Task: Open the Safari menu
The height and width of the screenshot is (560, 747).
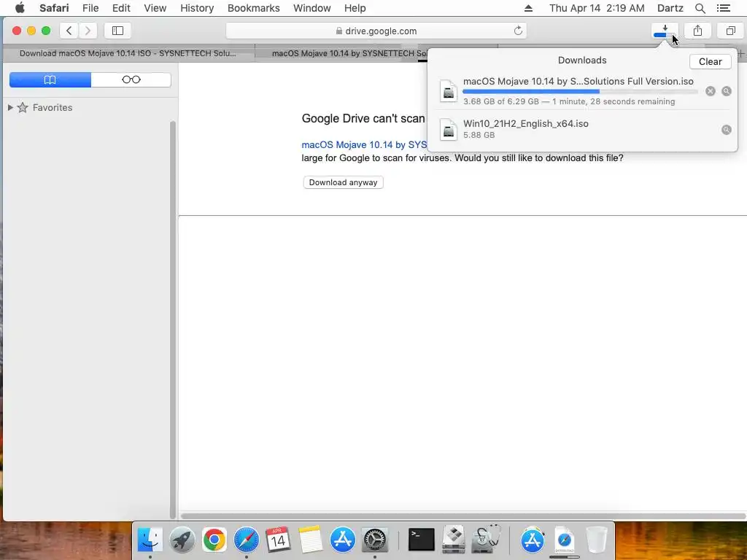Action: pyautogui.click(x=54, y=8)
